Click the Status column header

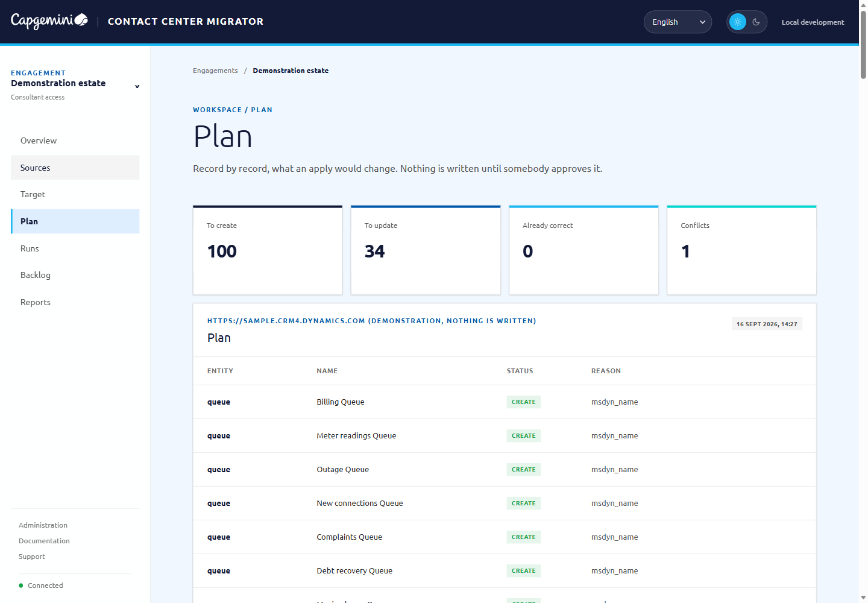(x=520, y=371)
